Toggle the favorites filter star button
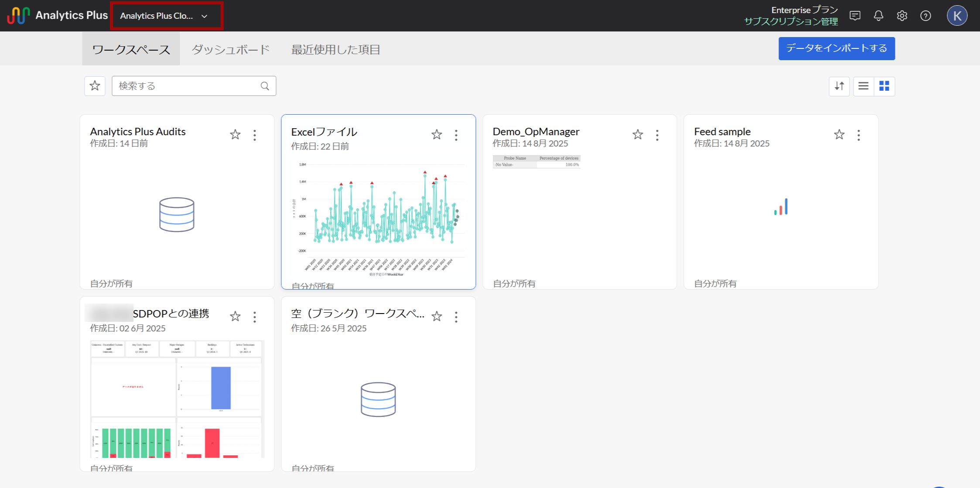 click(95, 86)
